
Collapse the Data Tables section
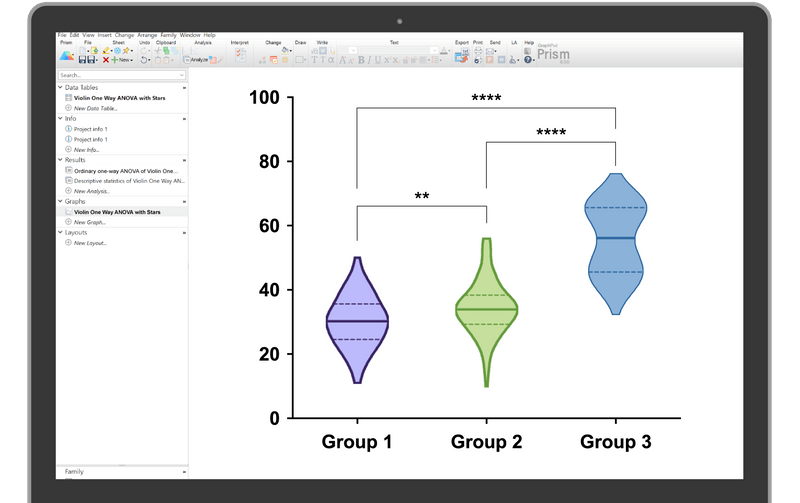point(61,88)
